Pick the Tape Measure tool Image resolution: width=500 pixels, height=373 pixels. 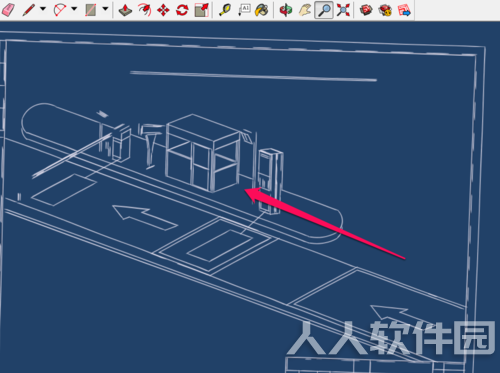click(x=225, y=10)
